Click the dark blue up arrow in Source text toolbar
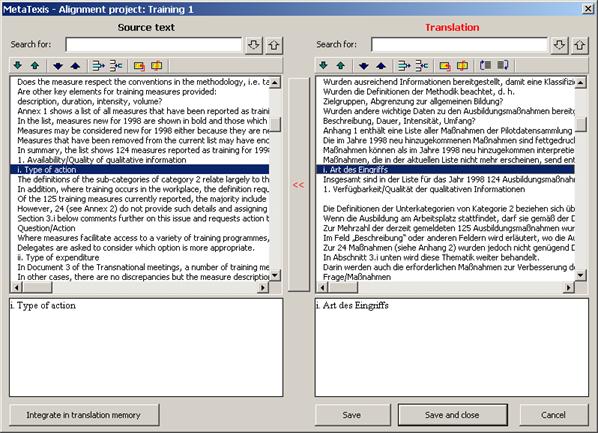The height and width of the screenshot is (433, 598). click(75, 66)
